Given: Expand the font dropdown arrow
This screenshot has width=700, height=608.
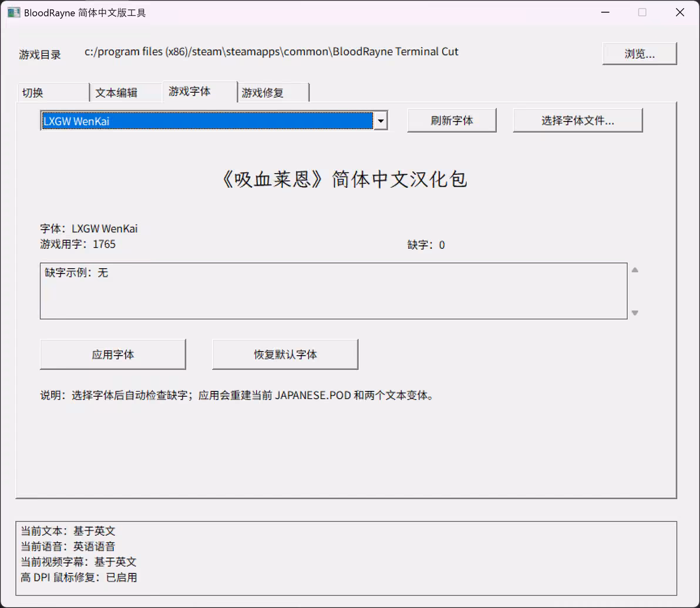Looking at the screenshot, I should 381,121.
